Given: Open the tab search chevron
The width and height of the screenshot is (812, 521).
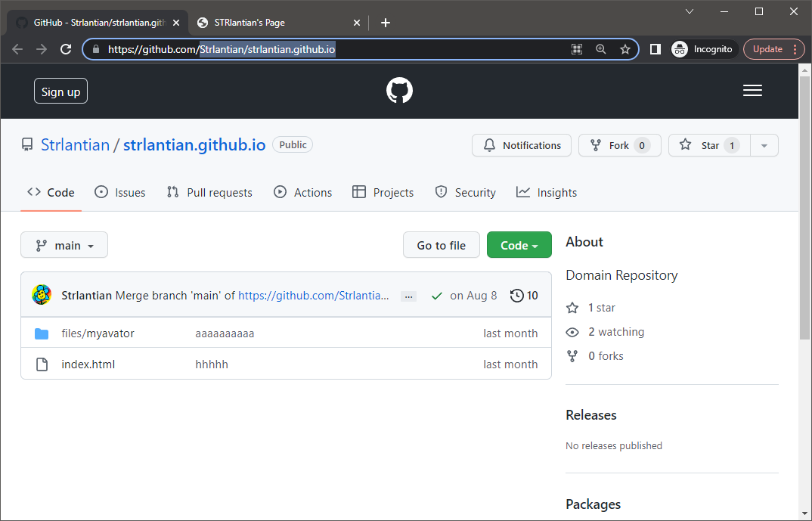Looking at the screenshot, I should point(690,11).
